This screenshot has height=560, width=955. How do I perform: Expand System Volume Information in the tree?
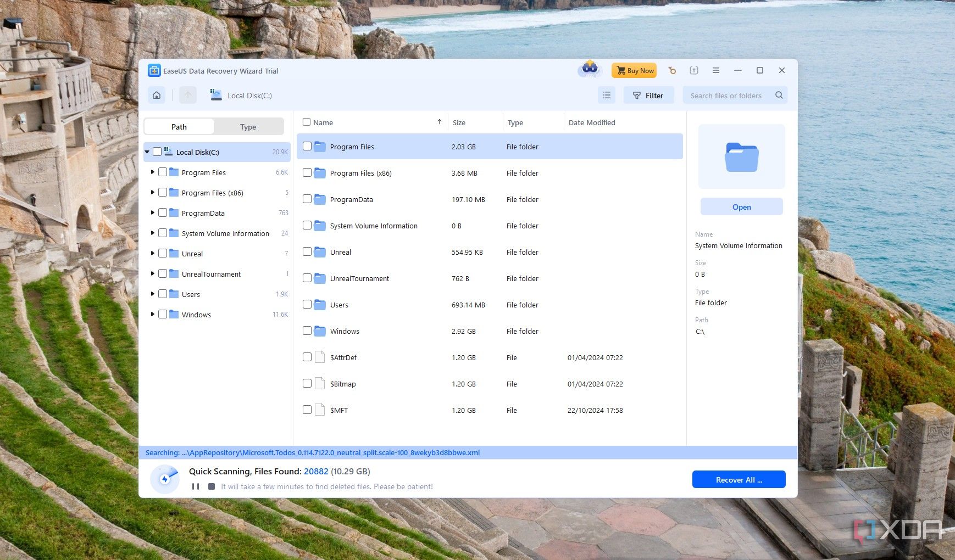pyautogui.click(x=152, y=233)
